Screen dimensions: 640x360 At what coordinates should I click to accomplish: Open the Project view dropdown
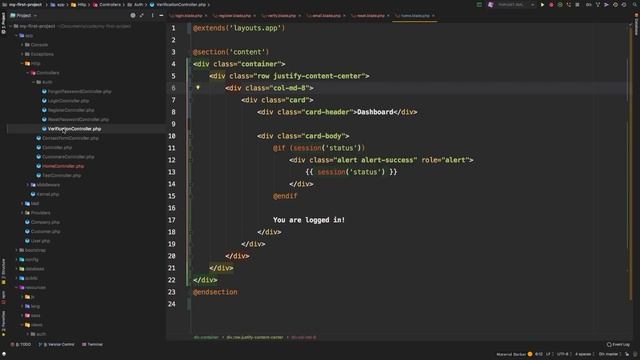point(24,16)
